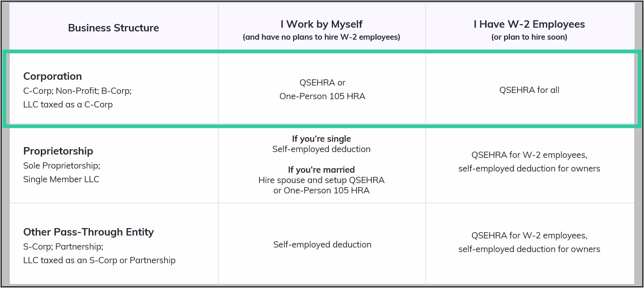Screen dimensions: 644x288
Task: Click the bold "If you're single" label
Action: tap(321, 139)
